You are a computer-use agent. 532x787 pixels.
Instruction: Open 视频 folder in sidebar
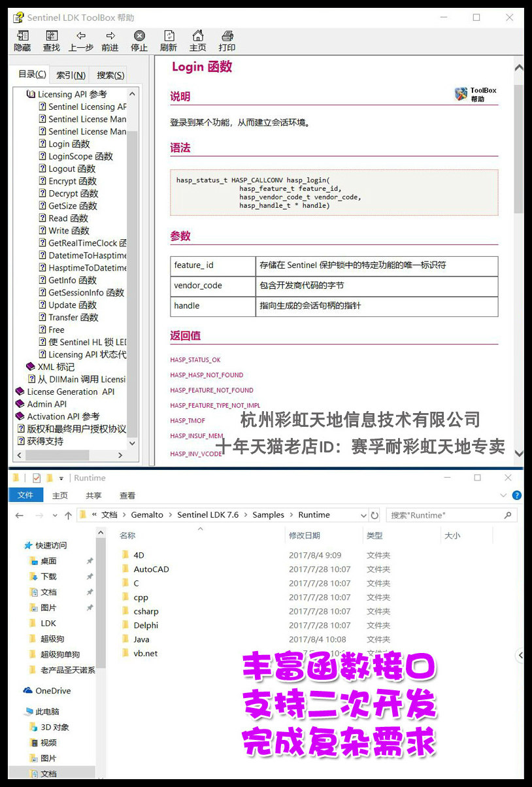click(44, 743)
